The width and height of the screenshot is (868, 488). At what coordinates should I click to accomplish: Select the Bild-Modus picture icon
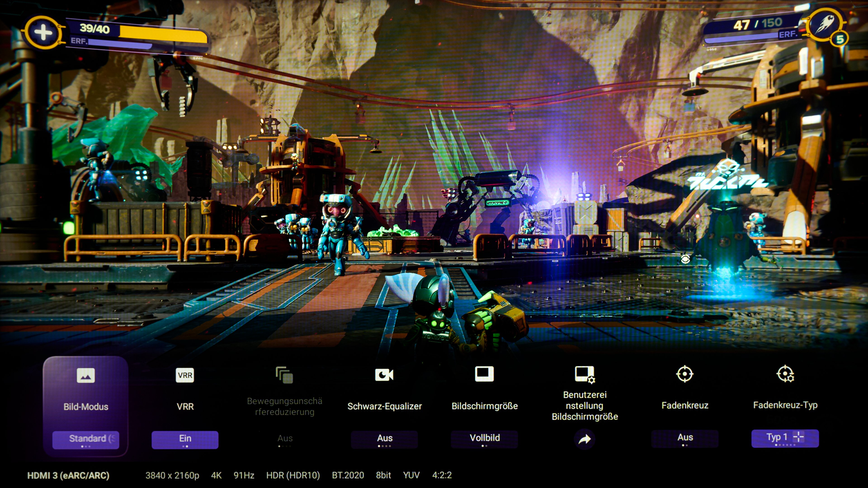[x=86, y=375]
